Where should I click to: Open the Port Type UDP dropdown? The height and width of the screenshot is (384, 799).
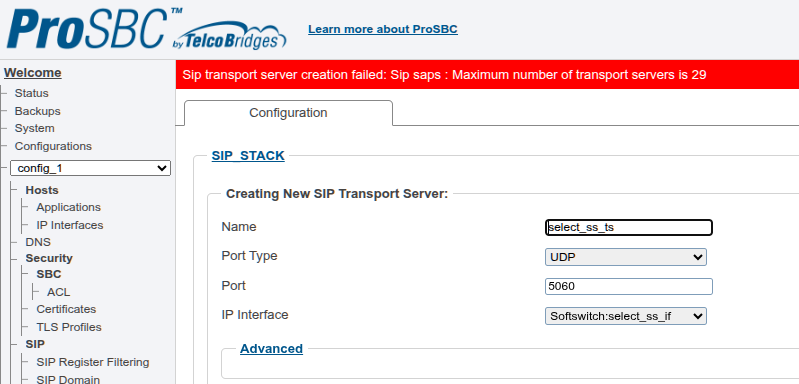click(x=626, y=257)
